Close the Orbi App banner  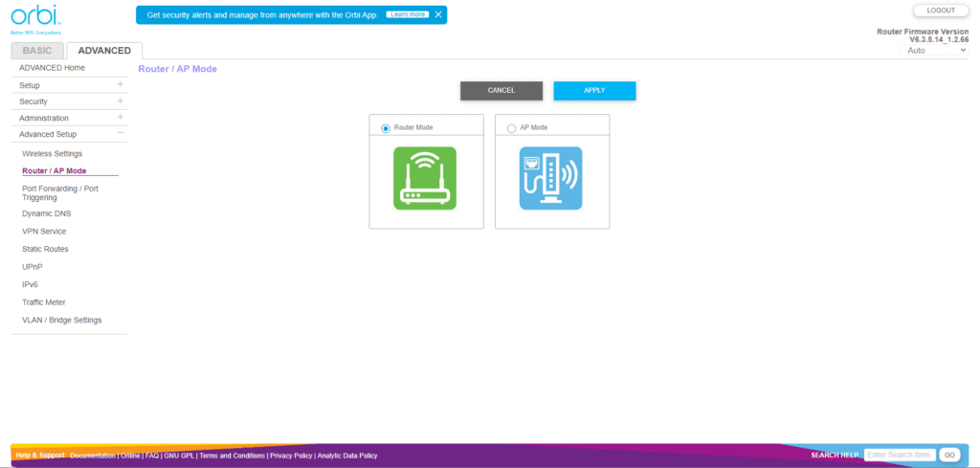coord(438,15)
